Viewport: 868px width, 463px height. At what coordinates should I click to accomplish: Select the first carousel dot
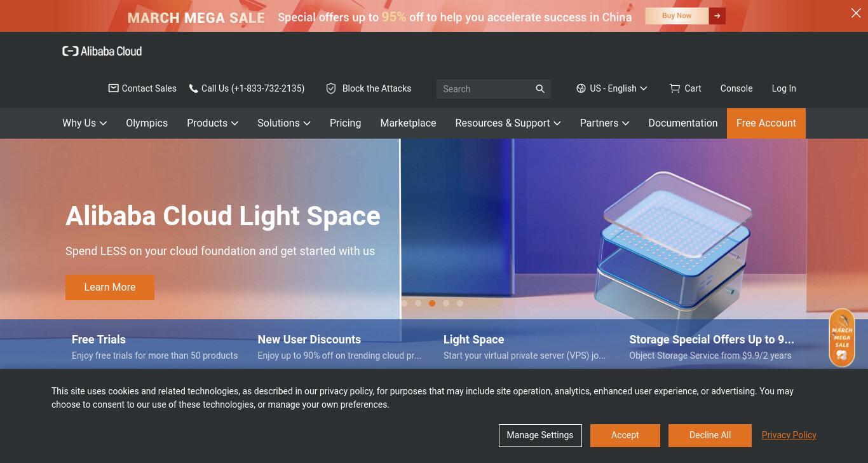(404, 303)
